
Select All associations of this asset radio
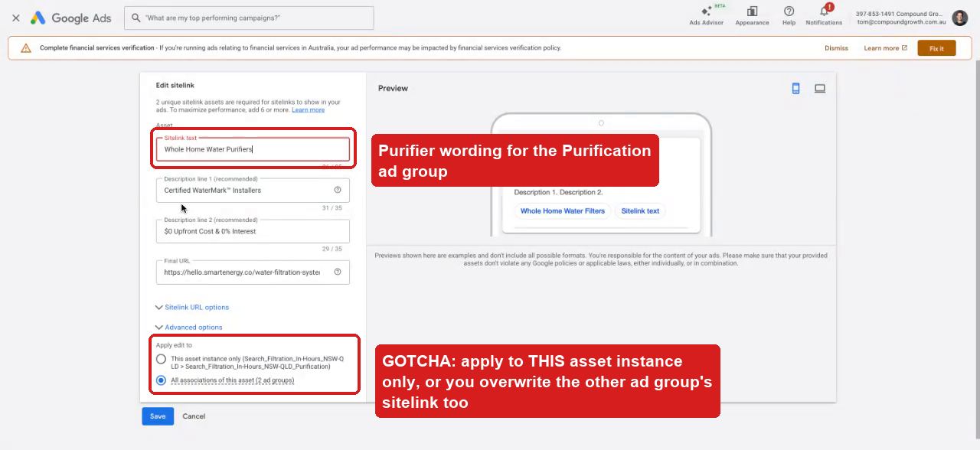click(161, 380)
